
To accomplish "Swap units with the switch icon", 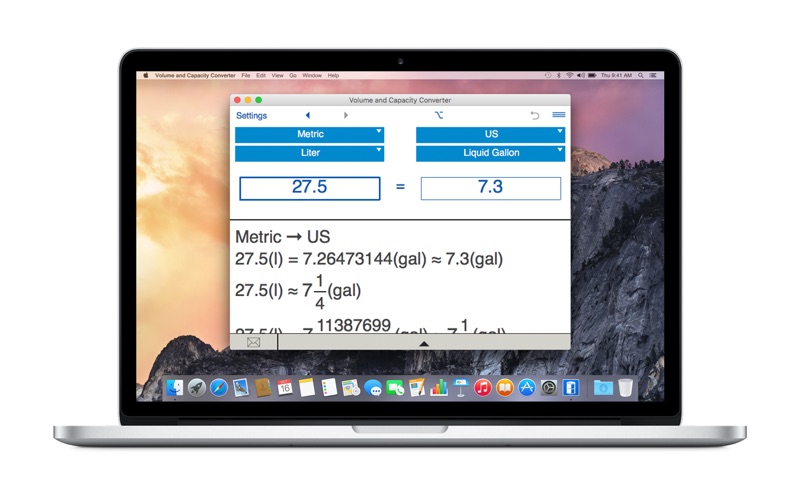I will coord(439,115).
